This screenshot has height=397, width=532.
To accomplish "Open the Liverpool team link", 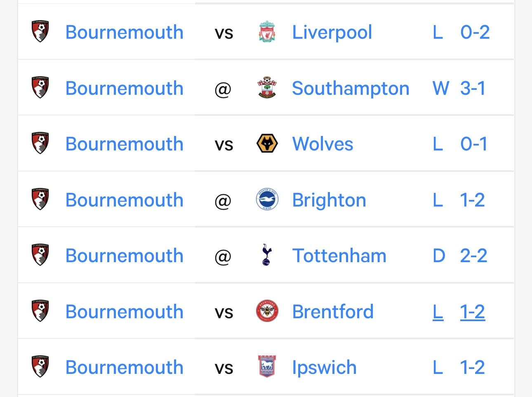I will click(332, 32).
